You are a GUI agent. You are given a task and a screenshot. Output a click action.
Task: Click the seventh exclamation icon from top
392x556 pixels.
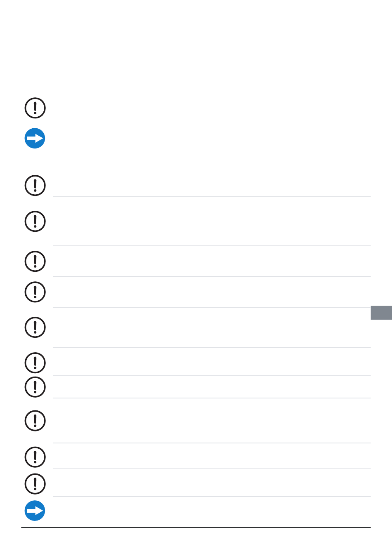(x=35, y=363)
